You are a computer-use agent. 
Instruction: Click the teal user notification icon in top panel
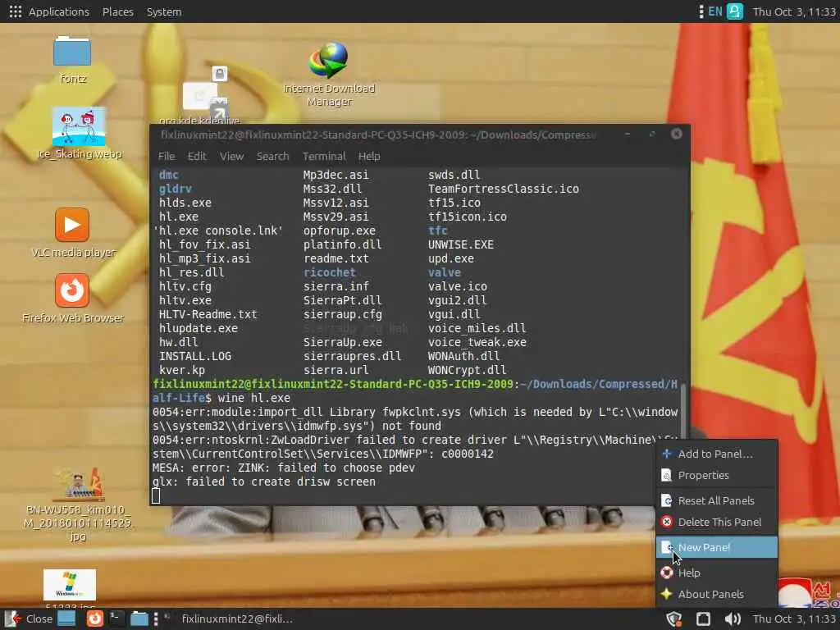[735, 11]
